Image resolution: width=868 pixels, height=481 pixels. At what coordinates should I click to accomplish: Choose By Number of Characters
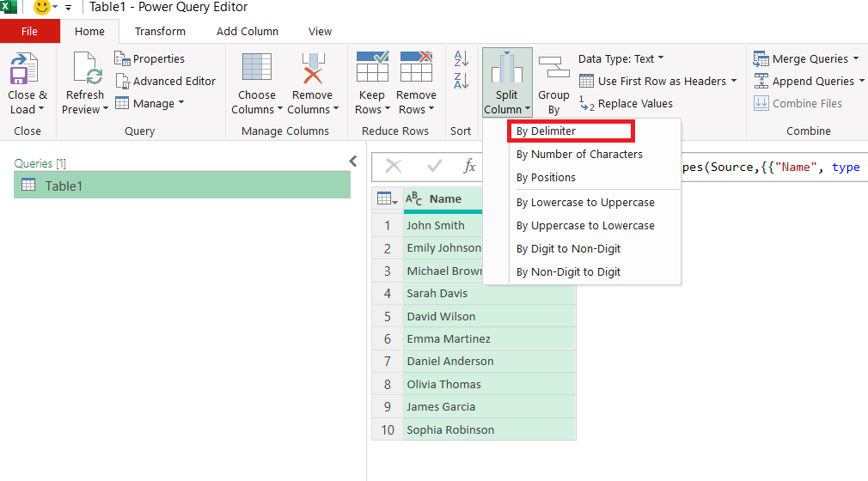[579, 155]
